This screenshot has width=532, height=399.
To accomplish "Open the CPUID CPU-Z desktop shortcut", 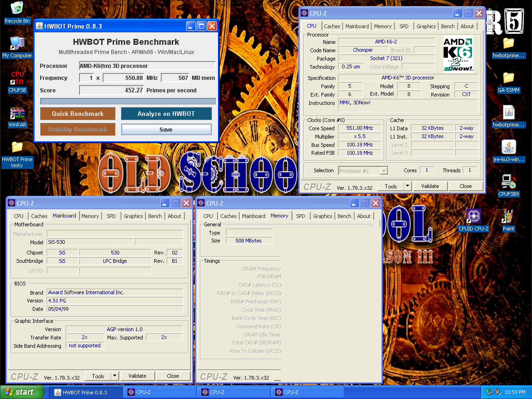I will [x=473, y=217].
